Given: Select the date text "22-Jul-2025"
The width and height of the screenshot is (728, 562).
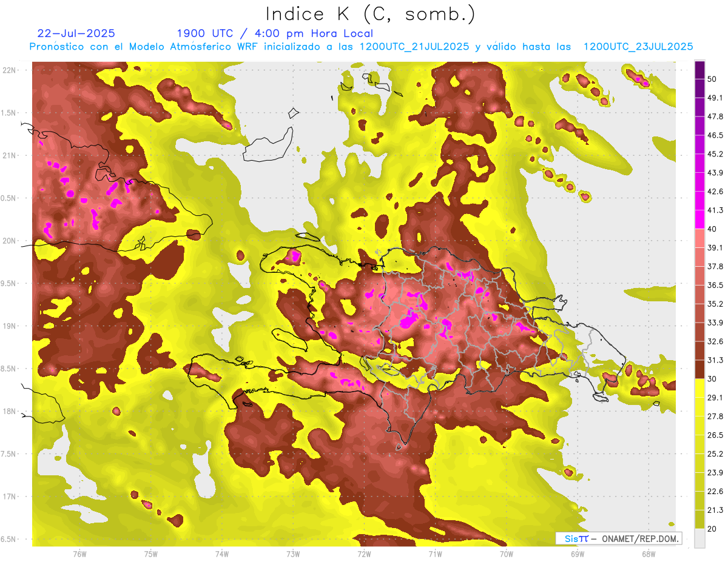Looking at the screenshot, I should pyautogui.click(x=76, y=33).
